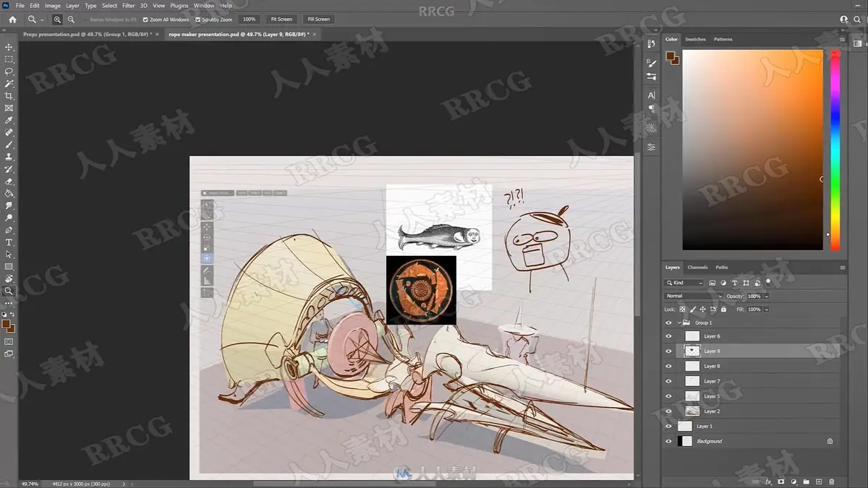This screenshot has height=488, width=868.
Task: Select the Magic Wand tool
Action: 9,84
